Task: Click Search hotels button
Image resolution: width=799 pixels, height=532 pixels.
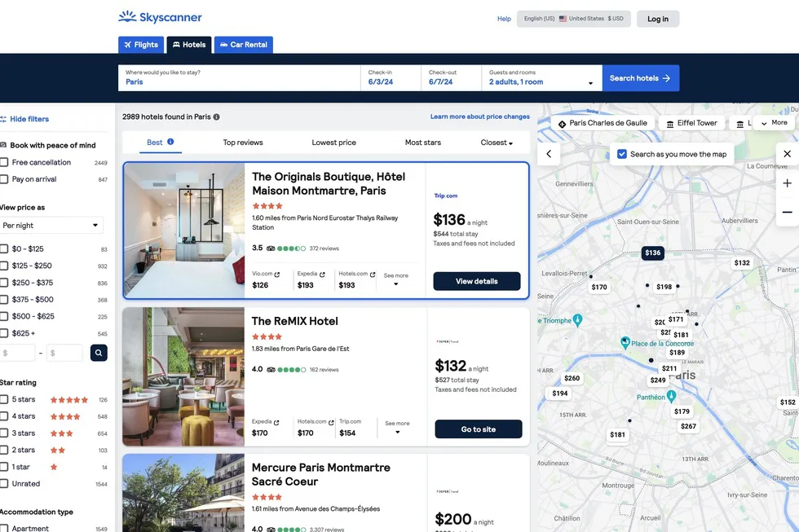Action: pyautogui.click(x=641, y=78)
